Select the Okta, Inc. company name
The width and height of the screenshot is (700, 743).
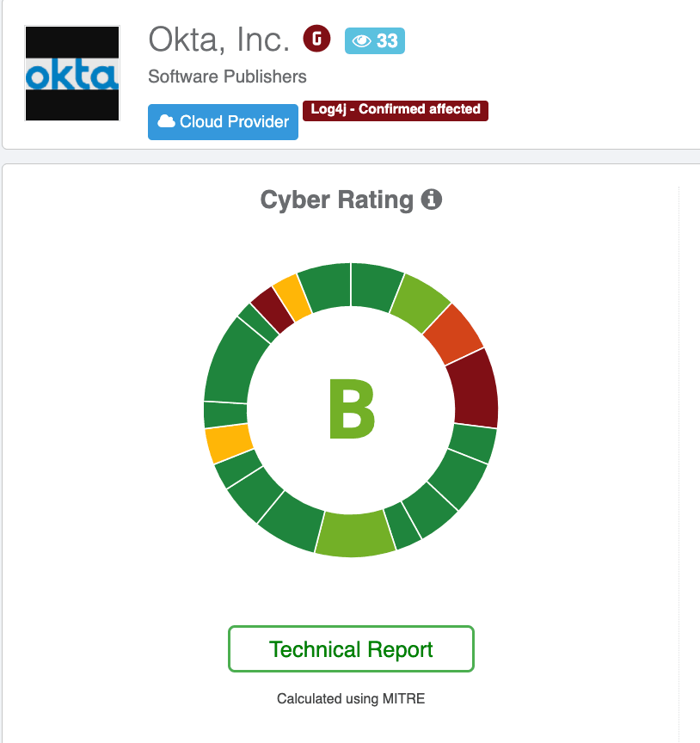coord(218,38)
